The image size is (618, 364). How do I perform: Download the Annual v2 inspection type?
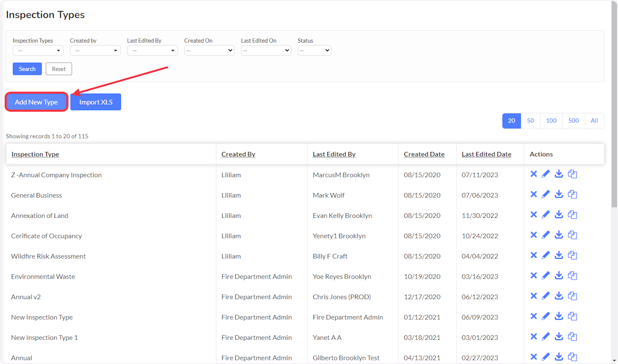pos(559,296)
